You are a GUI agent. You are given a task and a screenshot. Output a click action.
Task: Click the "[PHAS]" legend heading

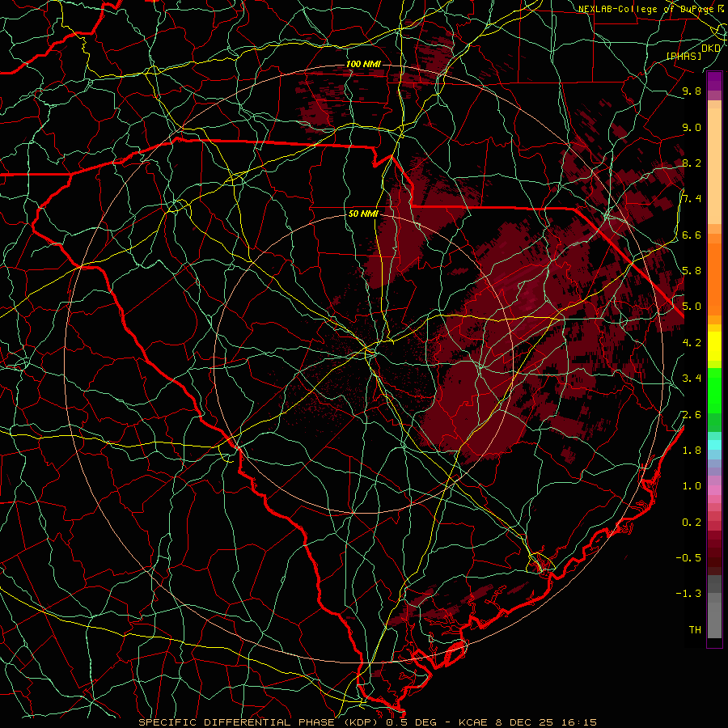pyautogui.click(x=684, y=56)
